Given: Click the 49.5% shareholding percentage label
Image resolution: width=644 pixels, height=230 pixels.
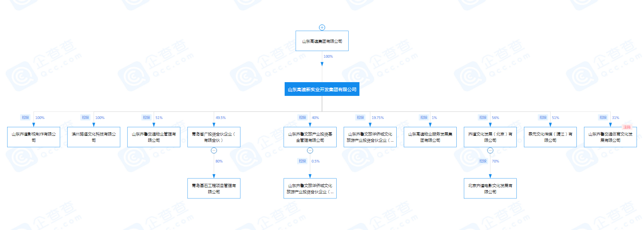Looking at the screenshot, I should [x=221, y=118].
